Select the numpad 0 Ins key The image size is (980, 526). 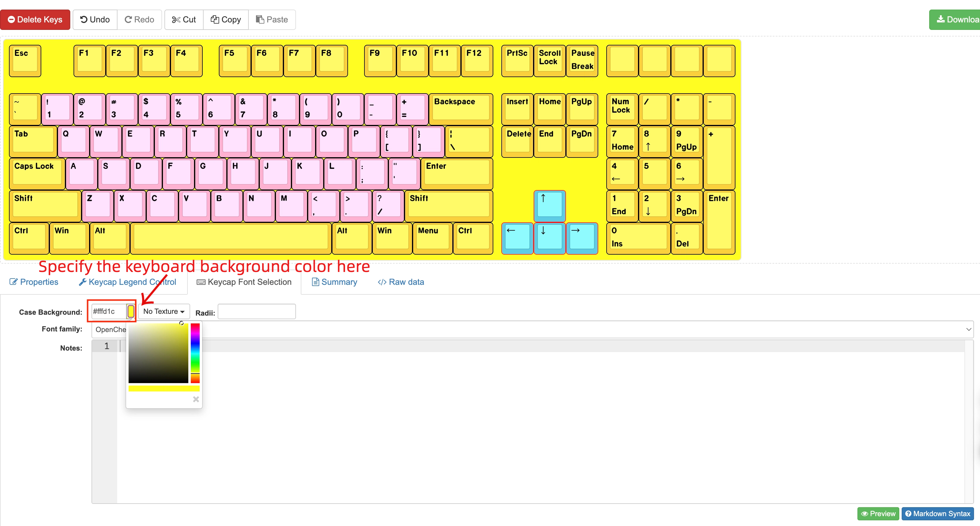638,238
